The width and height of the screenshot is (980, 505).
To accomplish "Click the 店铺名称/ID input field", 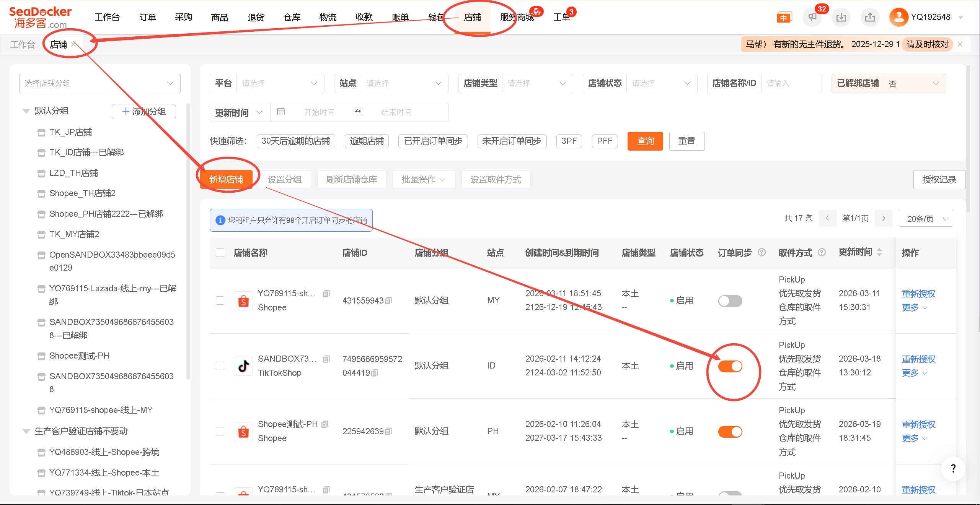I will point(791,83).
